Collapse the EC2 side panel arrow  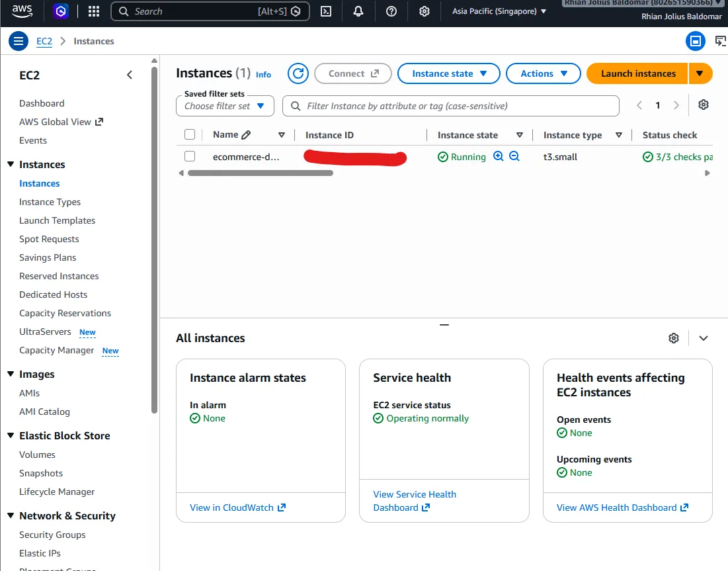click(x=130, y=75)
